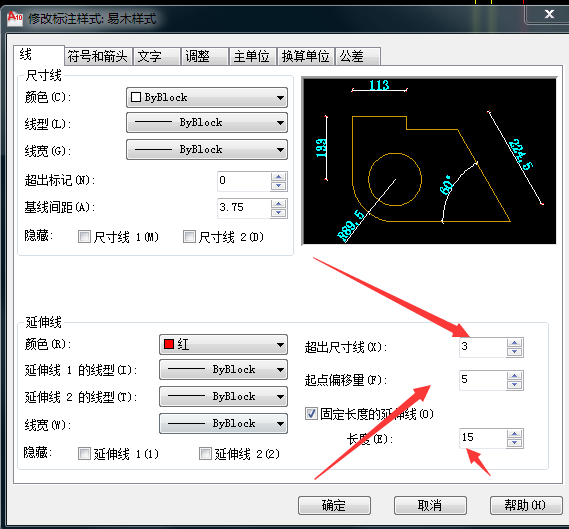Click the 取消 button
Screen dimensions: 569x529
(430, 505)
